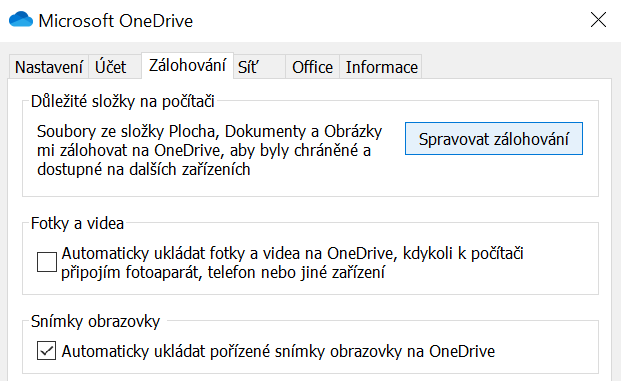Close the Microsoft OneDrive dialog
Viewport: 621px width, 381px height.
point(598,19)
